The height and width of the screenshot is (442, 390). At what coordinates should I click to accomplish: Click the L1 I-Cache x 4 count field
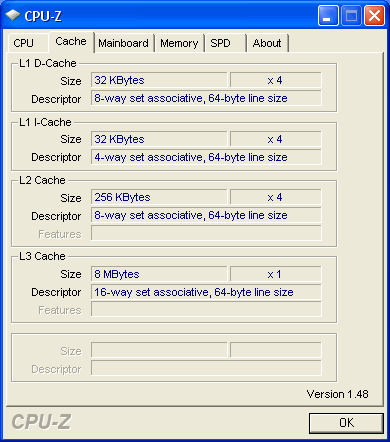point(275,139)
